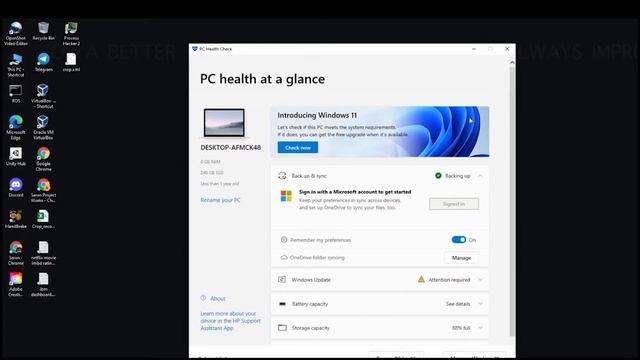Close the PC Health Check window
Image resolution: width=640 pixels, height=360 pixels.
coord(507,49)
